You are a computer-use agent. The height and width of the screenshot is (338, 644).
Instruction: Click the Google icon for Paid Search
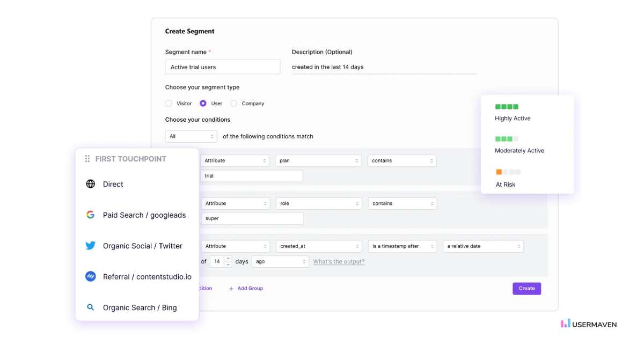(x=91, y=215)
